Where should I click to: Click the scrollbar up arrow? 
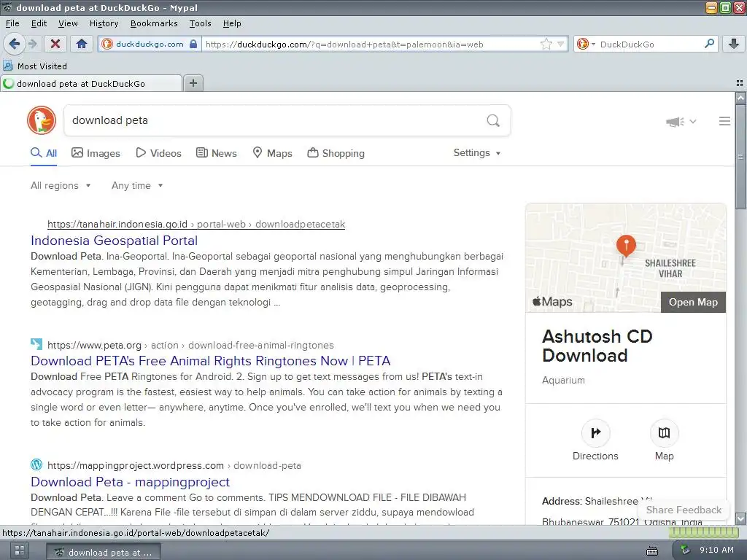[x=740, y=98]
